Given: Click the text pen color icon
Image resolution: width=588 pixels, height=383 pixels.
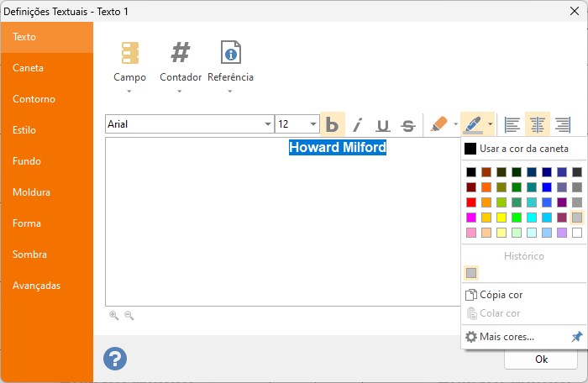Looking at the screenshot, I should (472, 124).
